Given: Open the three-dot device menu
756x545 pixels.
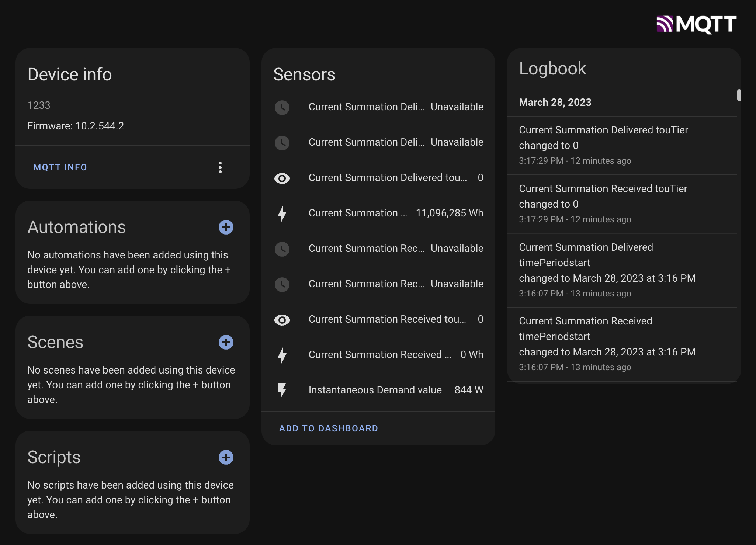Looking at the screenshot, I should tap(220, 167).
